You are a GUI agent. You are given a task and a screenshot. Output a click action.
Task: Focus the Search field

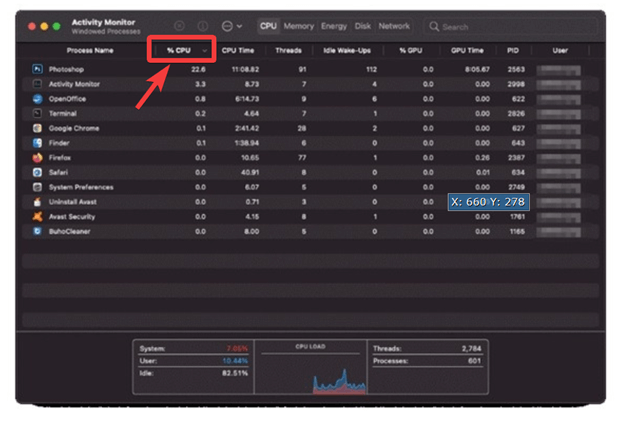(x=511, y=27)
